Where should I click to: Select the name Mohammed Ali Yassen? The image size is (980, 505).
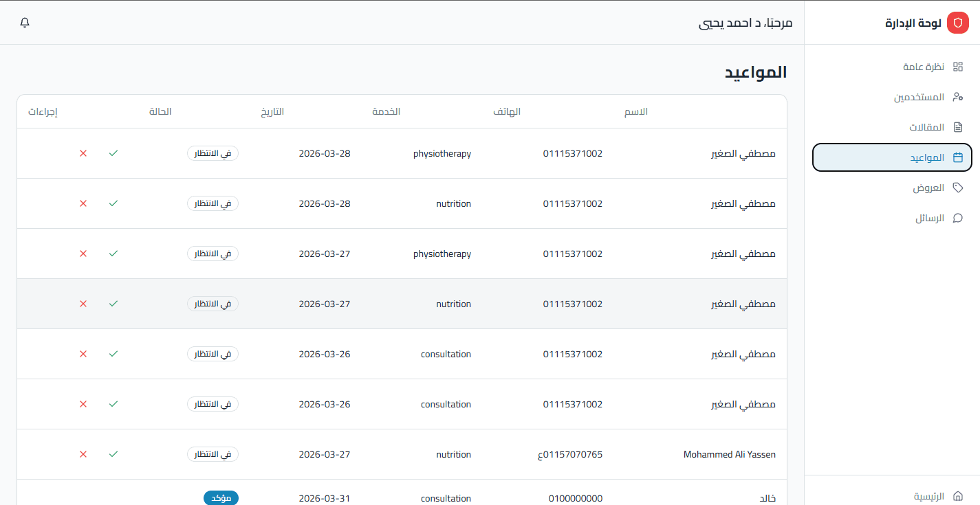tap(730, 454)
